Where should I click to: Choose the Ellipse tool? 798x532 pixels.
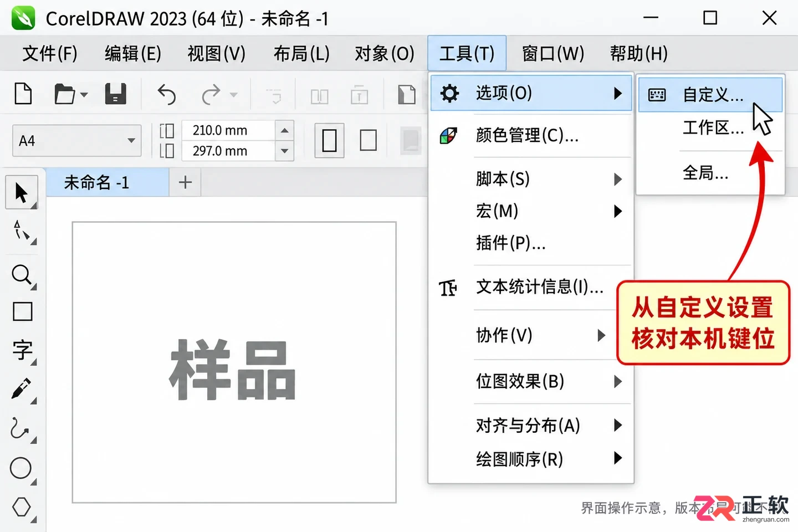click(21, 468)
